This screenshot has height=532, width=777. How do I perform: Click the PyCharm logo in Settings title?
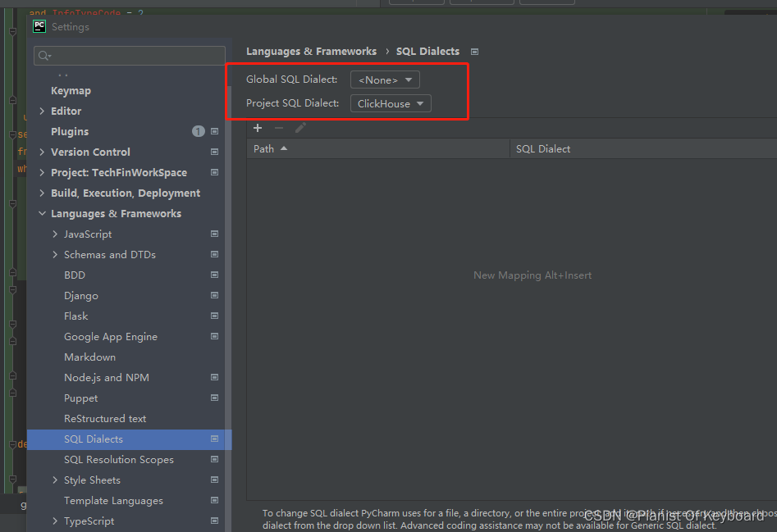[39, 26]
